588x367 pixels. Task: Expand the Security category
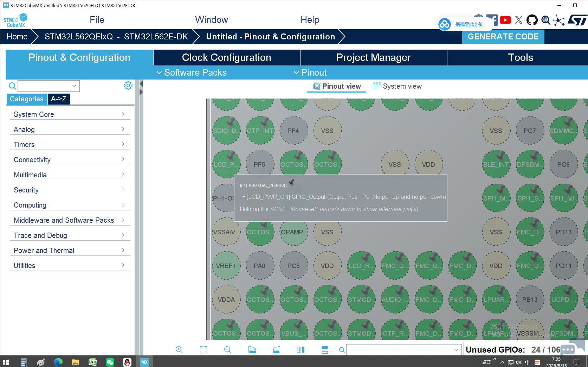point(70,190)
